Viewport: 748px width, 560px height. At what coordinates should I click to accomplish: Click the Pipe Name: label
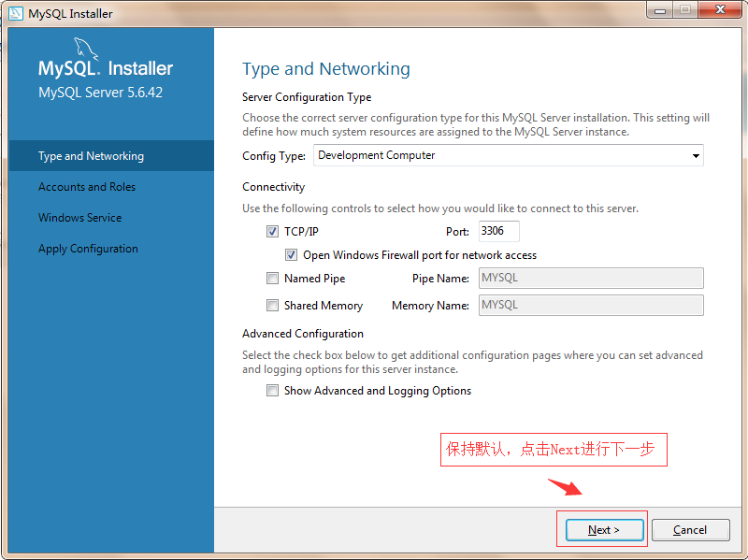440,279
